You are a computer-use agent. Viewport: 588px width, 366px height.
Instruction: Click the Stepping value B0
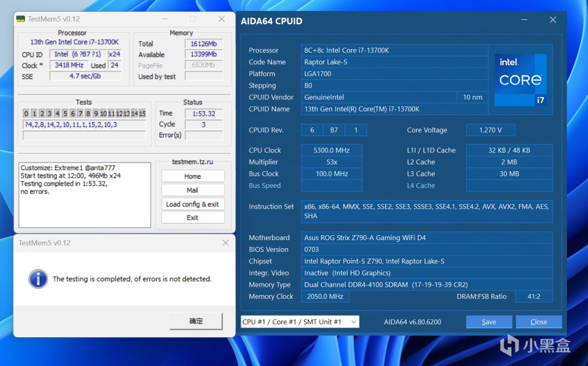pyautogui.click(x=395, y=85)
